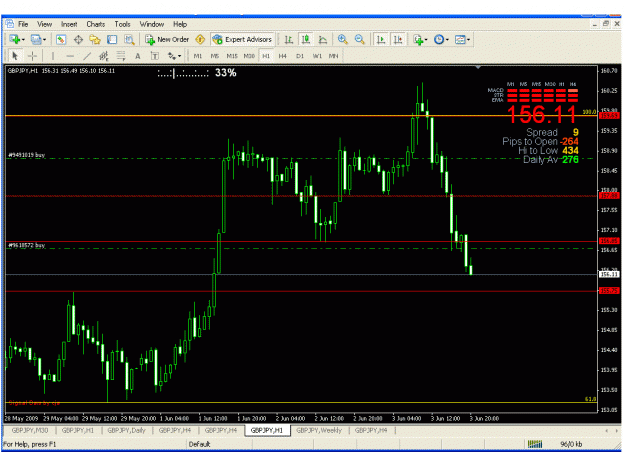Viewport: 625px width, 452px height.
Task: Open the Insert menu
Action: click(69, 24)
